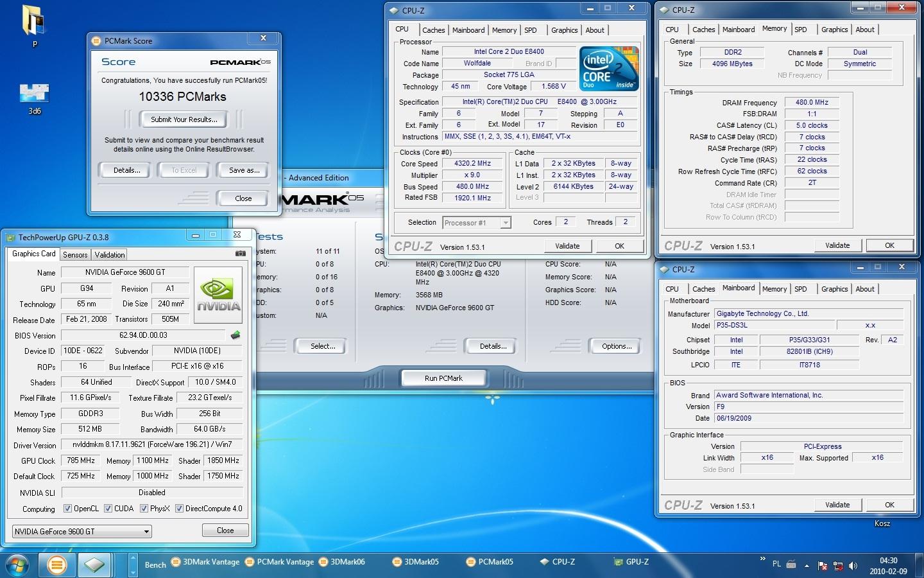Screen dimensions: 924x578
Task: Click the DRAM Frequency value 480.0 MHz
Action: point(812,102)
